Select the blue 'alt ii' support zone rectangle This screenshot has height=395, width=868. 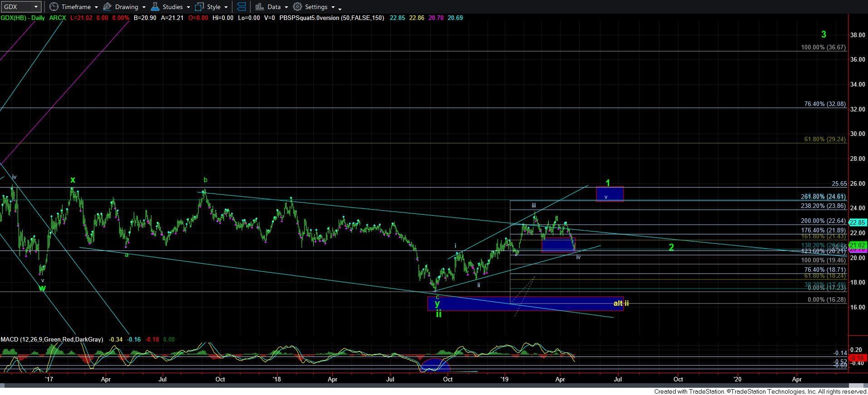(x=525, y=304)
